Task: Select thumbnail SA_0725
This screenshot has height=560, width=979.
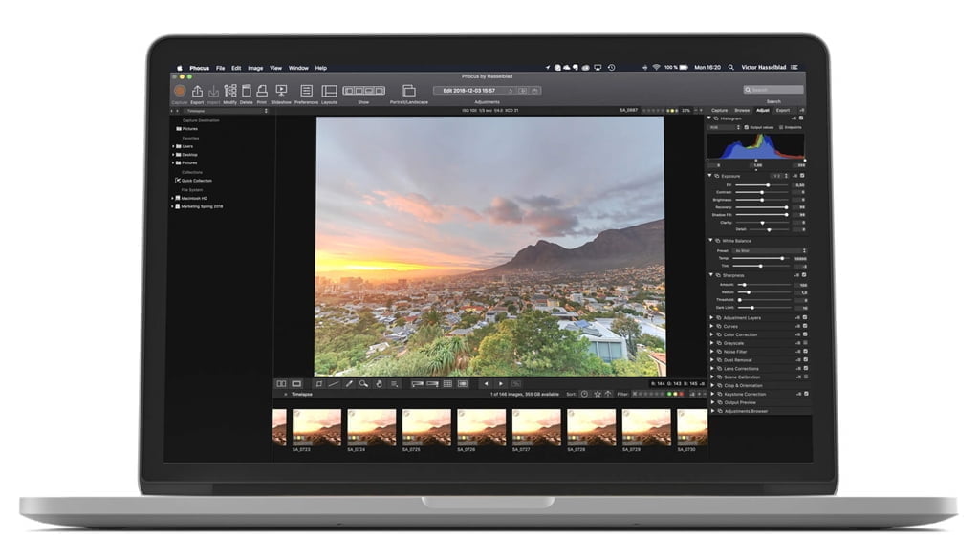Action: pyautogui.click(x=426, y=427)
